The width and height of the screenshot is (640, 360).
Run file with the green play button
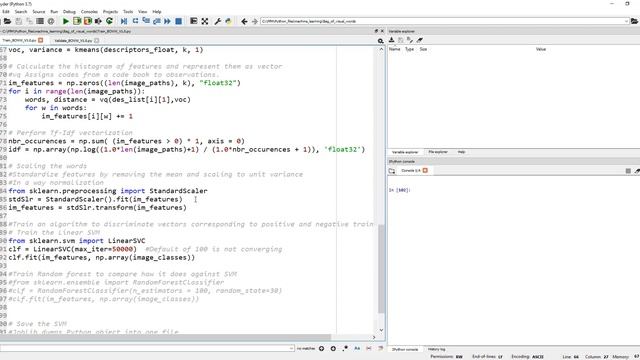click(x=66, y=21)
